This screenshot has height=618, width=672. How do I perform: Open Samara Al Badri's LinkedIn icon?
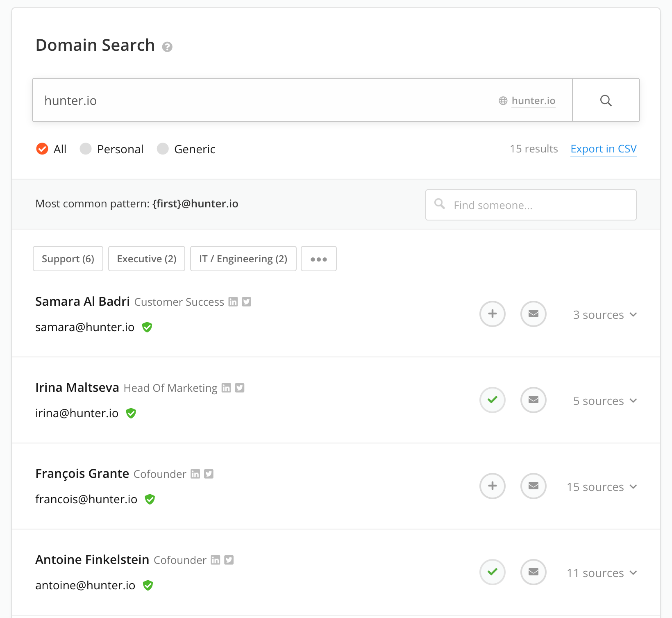coord(233,302)
